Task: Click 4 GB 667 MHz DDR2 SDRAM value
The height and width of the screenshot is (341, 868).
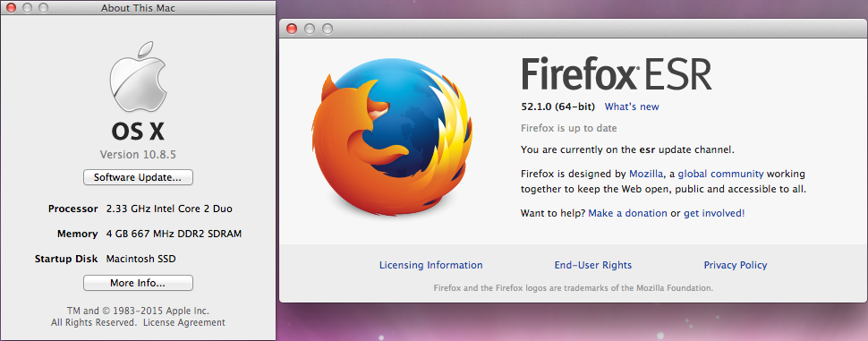Action: pyautogui.click(x=174, y=234)
